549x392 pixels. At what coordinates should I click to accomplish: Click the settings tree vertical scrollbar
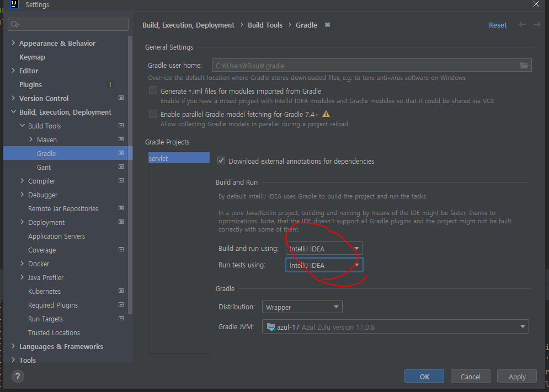[130, 175]
